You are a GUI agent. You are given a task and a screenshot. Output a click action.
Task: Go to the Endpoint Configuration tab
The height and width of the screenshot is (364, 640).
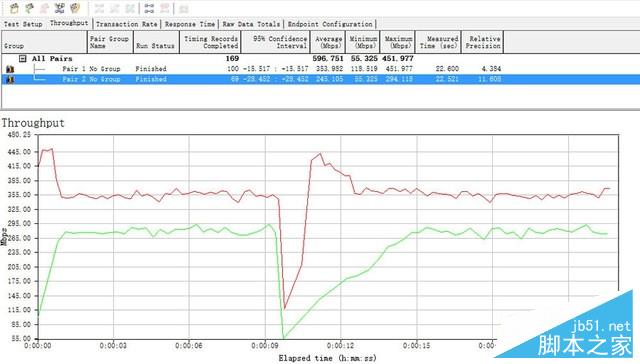coord(330,24)
